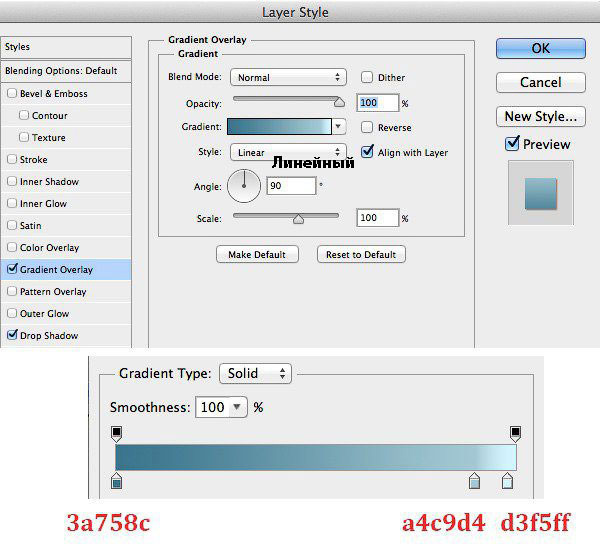Enable the Outer Glow checkbox
The width and height of the screenshot is (600, 554).
point(12,313)
